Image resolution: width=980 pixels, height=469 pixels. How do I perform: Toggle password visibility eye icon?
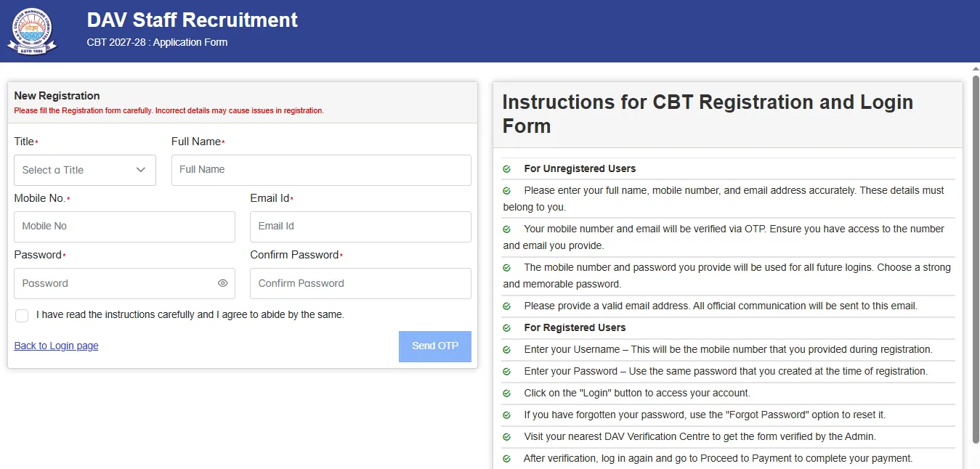click(223, 283)
